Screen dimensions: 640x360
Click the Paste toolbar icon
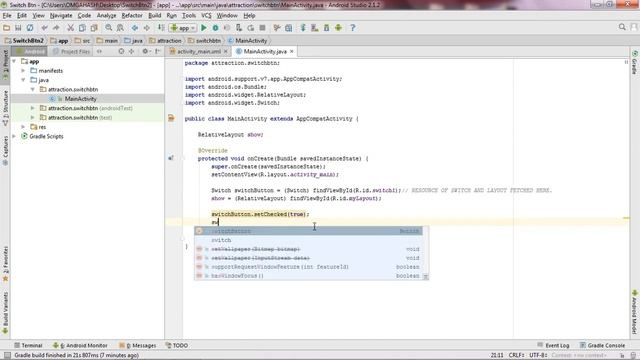(x=94, y=28)
